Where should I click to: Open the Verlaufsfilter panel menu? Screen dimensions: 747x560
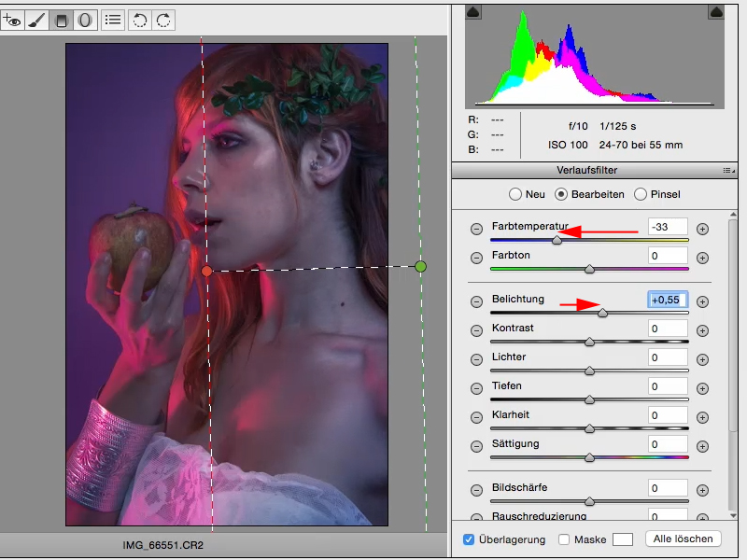click(726, 171)
